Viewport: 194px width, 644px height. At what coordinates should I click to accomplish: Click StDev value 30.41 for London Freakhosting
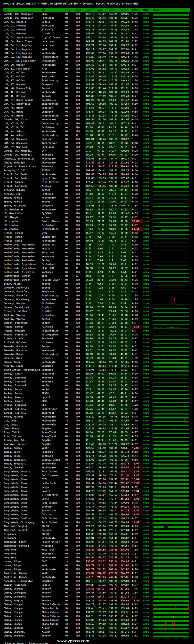[135, 229]
